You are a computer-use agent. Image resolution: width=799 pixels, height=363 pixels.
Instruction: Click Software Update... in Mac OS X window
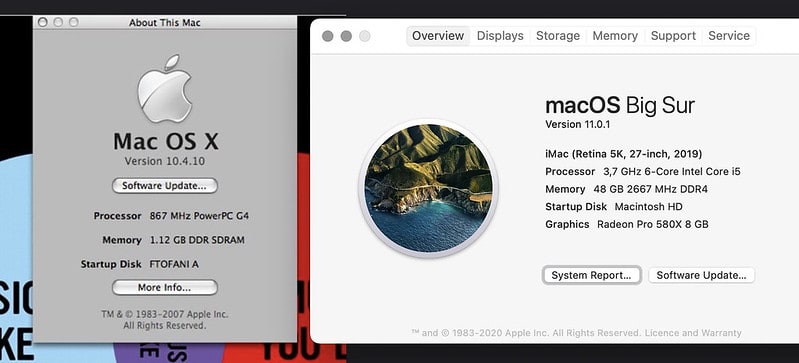pos(165,186)
